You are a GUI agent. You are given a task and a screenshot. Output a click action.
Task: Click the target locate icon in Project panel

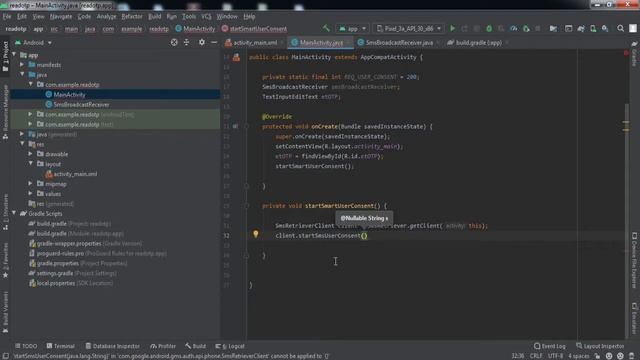tap(174, 42)
